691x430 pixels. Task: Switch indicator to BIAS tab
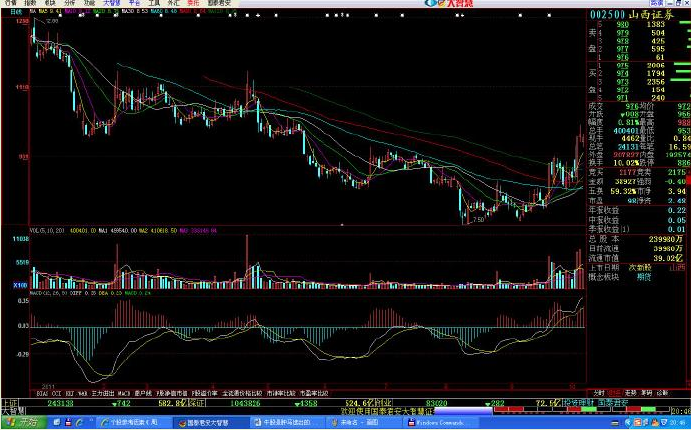42,393
